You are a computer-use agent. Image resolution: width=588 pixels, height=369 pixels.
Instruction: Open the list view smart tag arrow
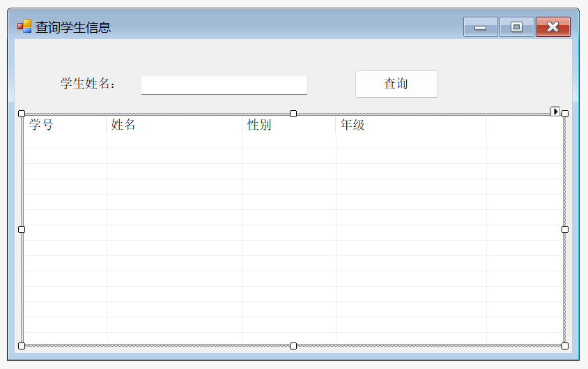pos(555,111)
